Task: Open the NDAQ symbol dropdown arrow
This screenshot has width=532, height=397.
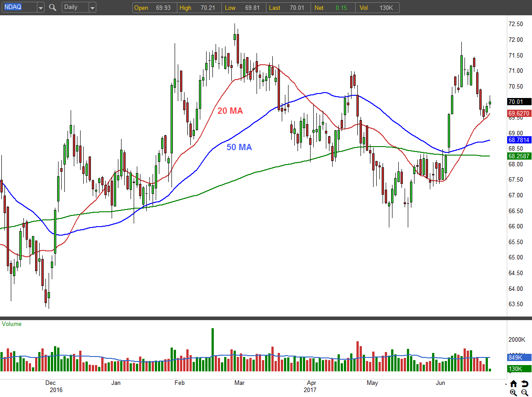Action: pyautogui.click(x=40, y=7)
